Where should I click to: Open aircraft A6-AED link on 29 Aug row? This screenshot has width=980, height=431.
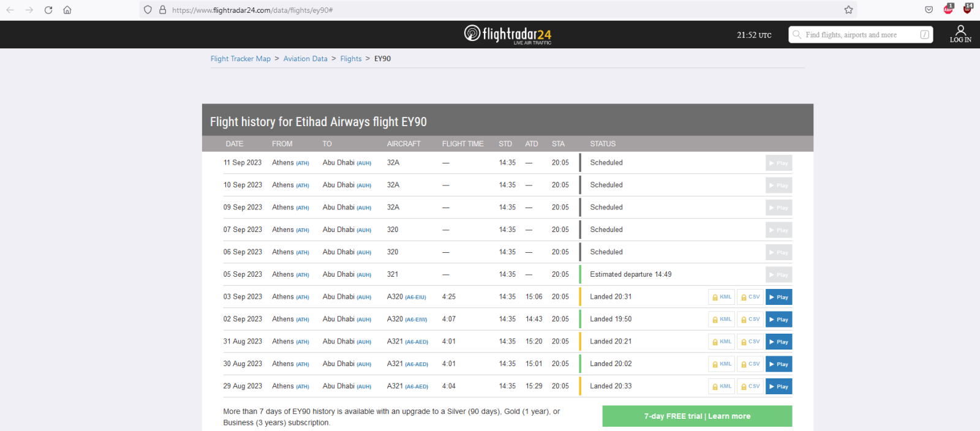point(417,387)
